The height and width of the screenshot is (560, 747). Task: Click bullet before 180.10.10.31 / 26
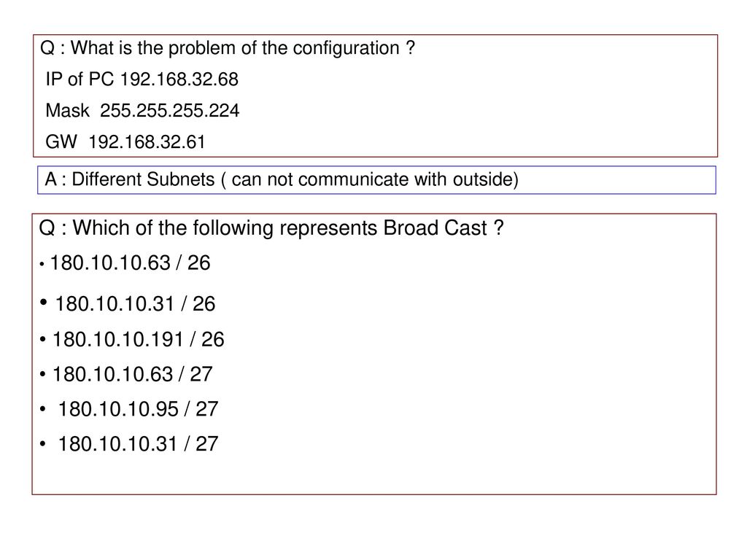click(44, 302)
